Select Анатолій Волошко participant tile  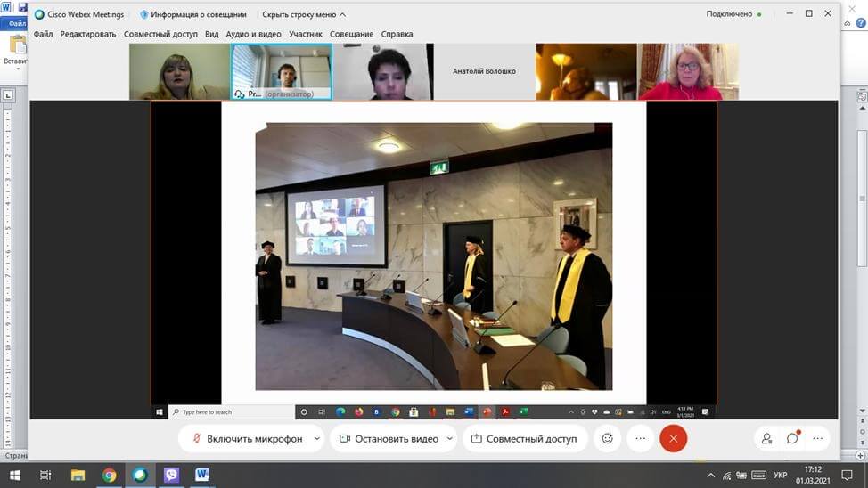(484, 71)
